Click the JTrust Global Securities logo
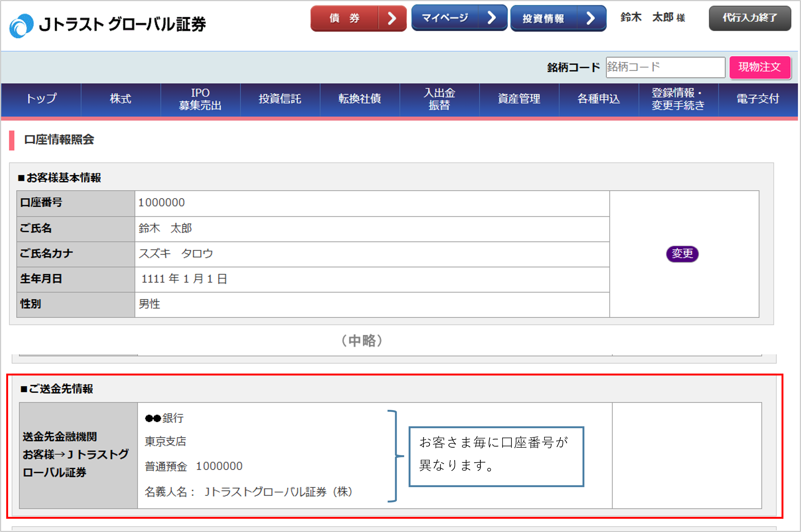The height and width of the screenshot is (532, 801). (107, 25)
